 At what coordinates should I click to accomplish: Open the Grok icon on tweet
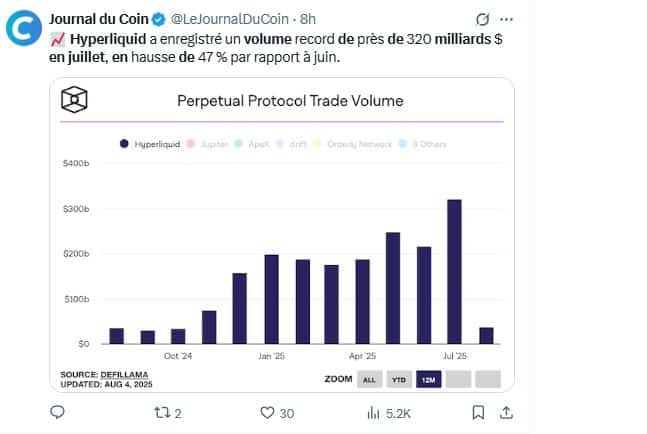click(482, 19)
